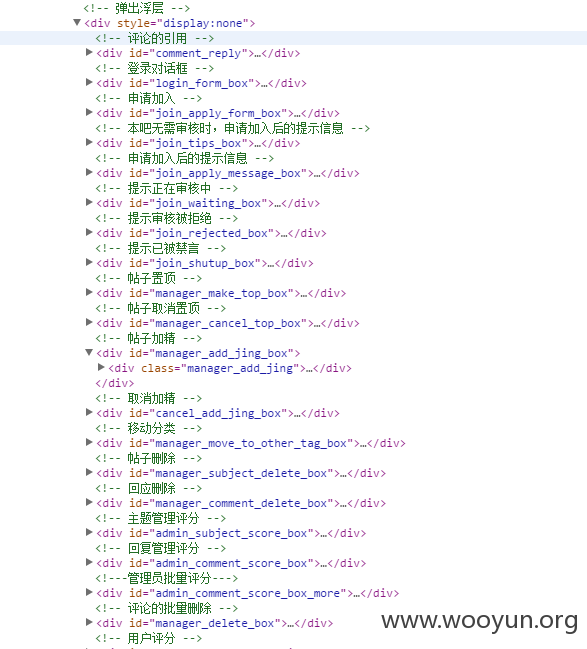Select the comment '主题管理评分'
The image size is (587, 649).
point(161,518)
